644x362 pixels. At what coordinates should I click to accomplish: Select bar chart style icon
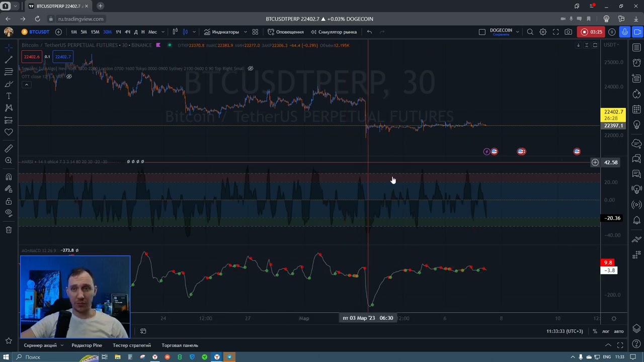[175, 32]
